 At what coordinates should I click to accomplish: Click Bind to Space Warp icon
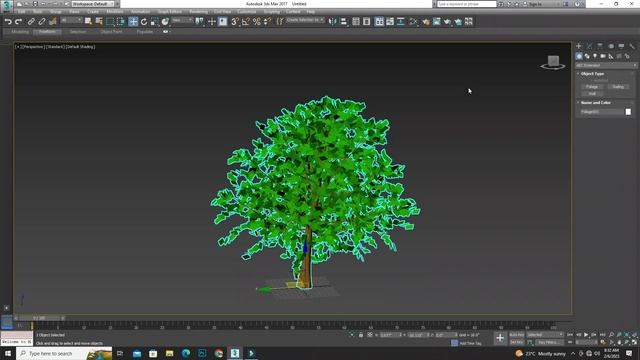[x=52, y=22]
